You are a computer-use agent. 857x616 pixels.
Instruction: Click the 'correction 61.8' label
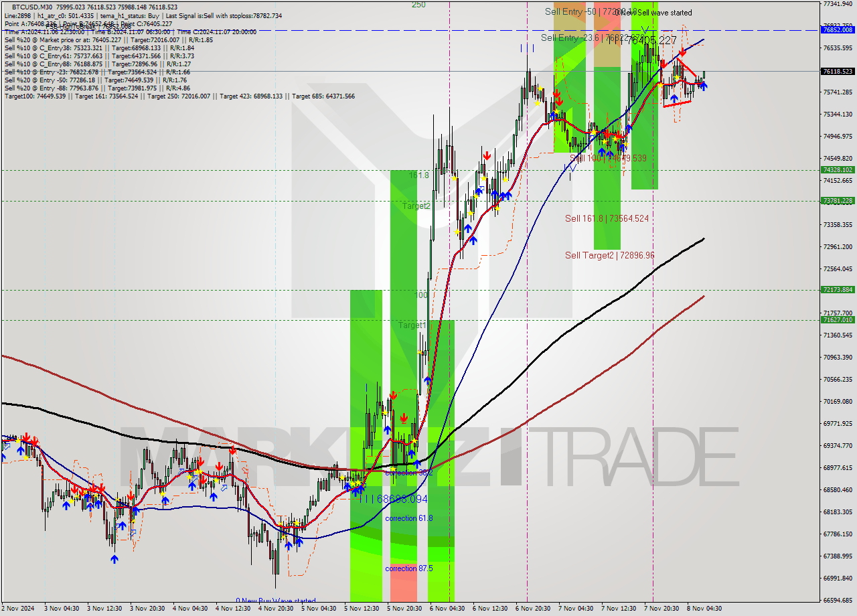(x=408, y=518)
